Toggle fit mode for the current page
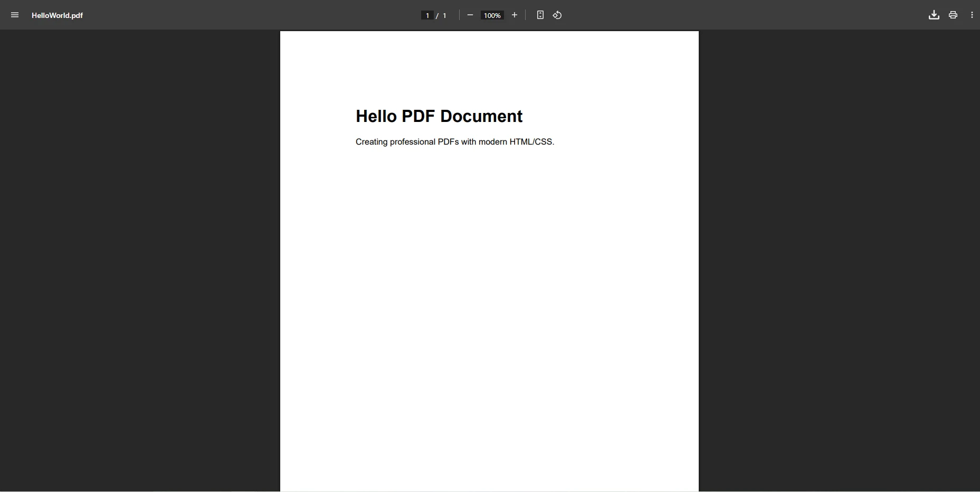Screen dimensions: 980x492 coord(540,15)
